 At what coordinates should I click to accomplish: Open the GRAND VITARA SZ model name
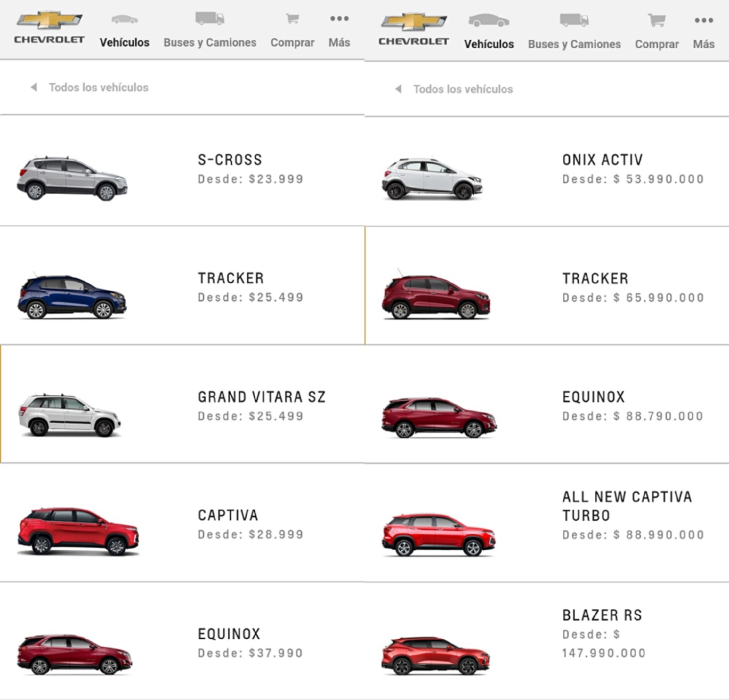click(262, 397)
